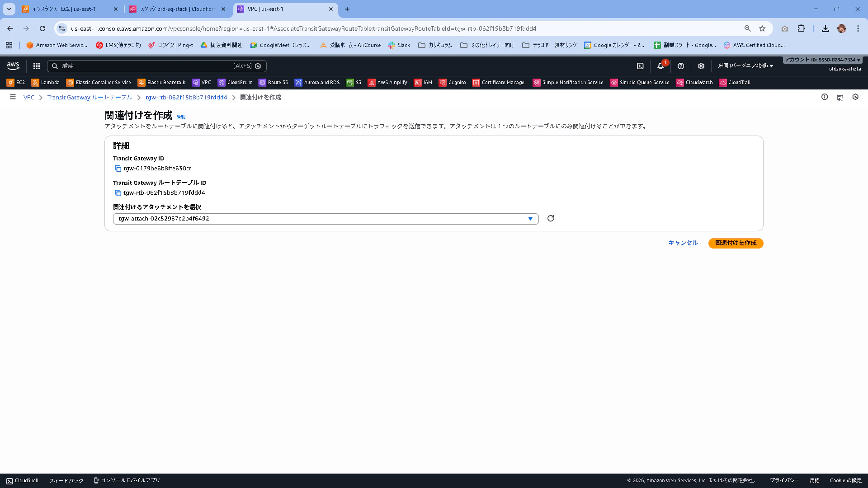Open Elastic Beanstalk shortcut
Image resolution: width=868 pixels, height=488 pixels.
point(161,83)
